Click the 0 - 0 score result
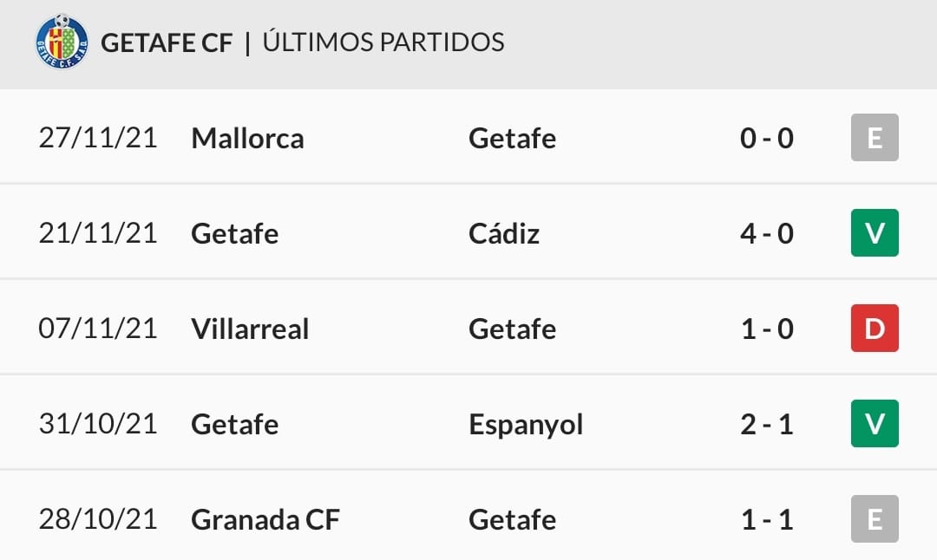937x560 pixels. pos(767,139)
